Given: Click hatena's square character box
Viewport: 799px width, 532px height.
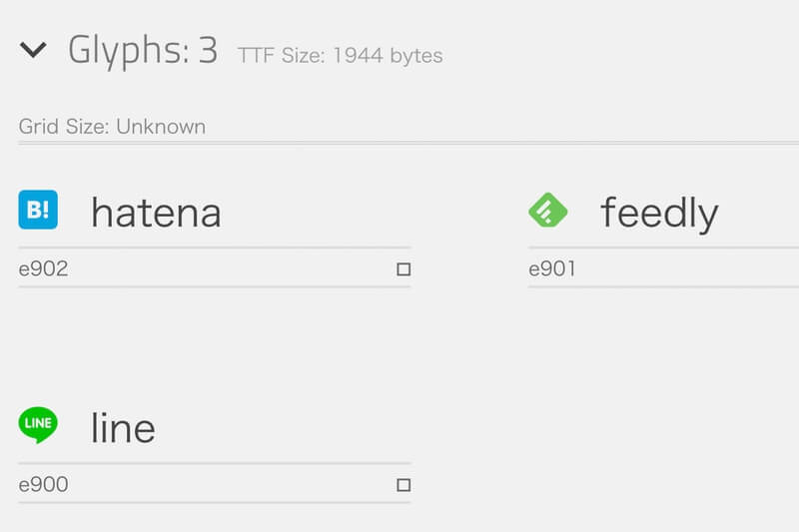Looking at the screenshot, I should tap(403, 269).
